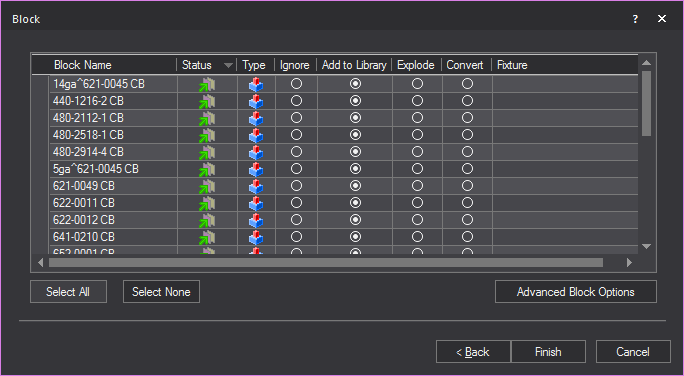Select Convert option for 440-1216-2 CB

point(467,101)
